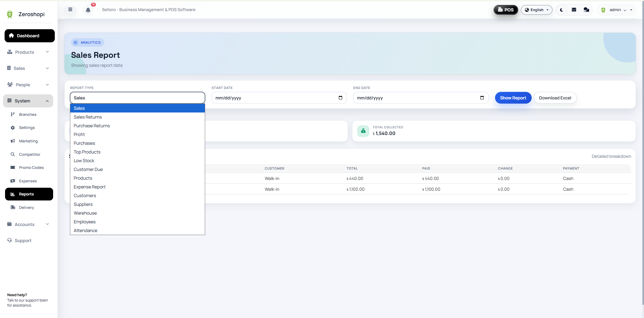Select Top Products report type

(138, 152)
